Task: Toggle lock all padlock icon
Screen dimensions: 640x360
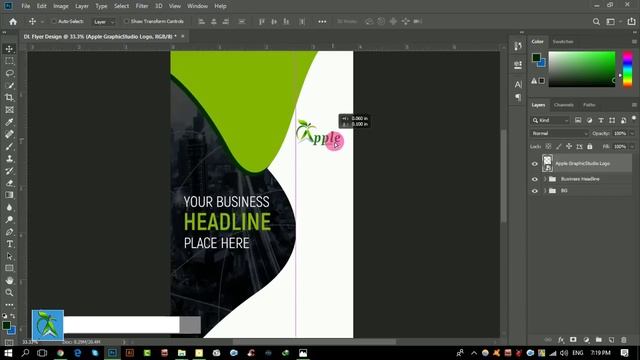Action: pyautogui.click(x=589, y=147)
